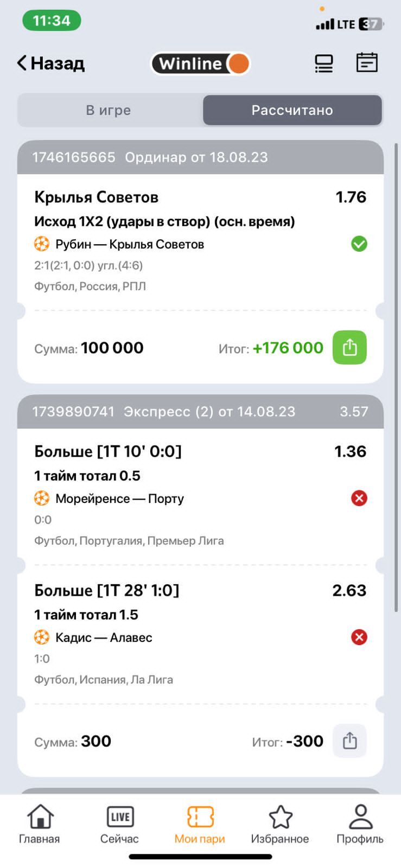Open Главная home tab
Image resolution: width=401 pixels, height=868 pixels.
coord(40,824)
